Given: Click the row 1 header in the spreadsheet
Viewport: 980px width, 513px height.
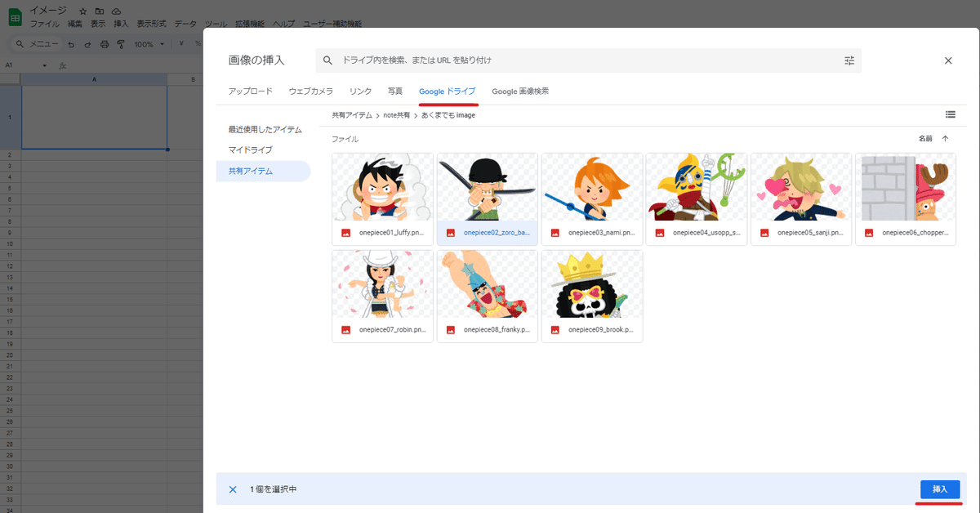Looking at the screenshot, I should click(11, 117).
